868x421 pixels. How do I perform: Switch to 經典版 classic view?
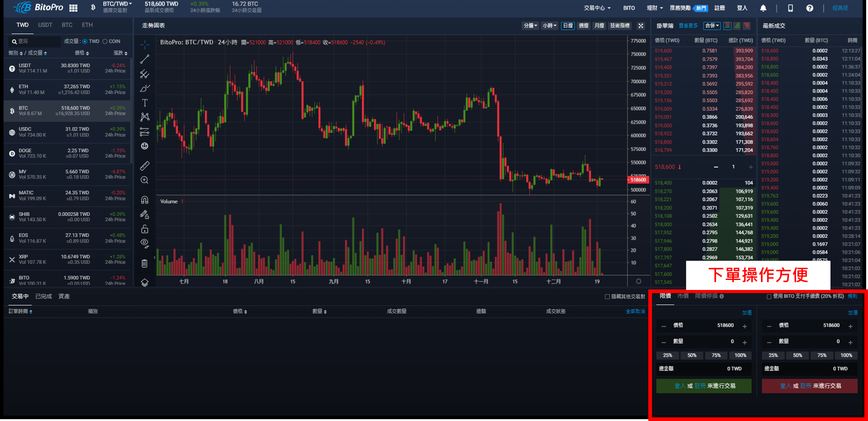[840, 8]
